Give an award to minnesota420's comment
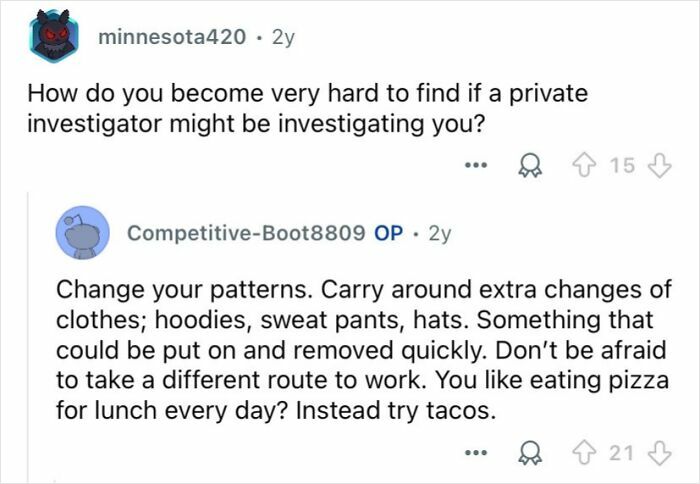The image size is (700, 484). point(529,166)
